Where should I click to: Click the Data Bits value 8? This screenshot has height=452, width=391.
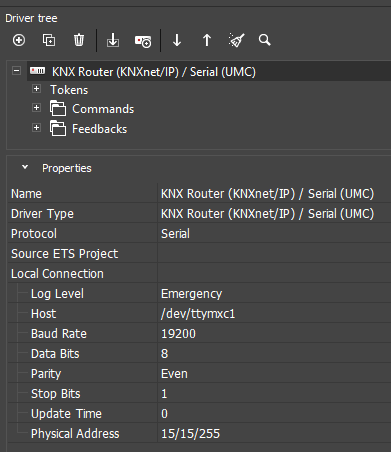(274, 354)
